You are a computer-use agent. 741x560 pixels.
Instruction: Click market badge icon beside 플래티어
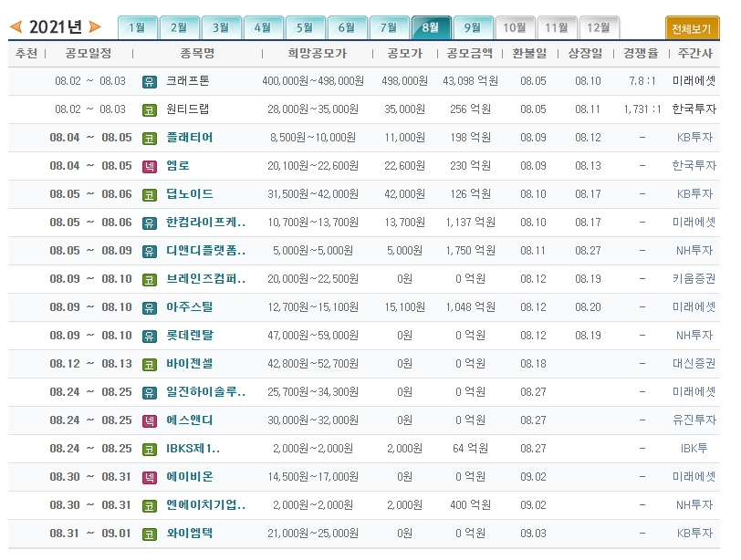(150, 139)
